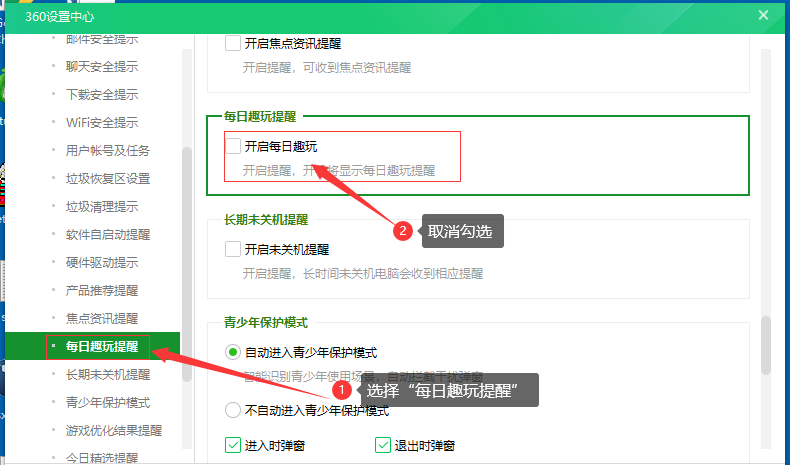The image size is (790, 465).
Task: Enable 开启未关机提醒 checkbox
Action: pyautogui.click(x=233, y=249)
